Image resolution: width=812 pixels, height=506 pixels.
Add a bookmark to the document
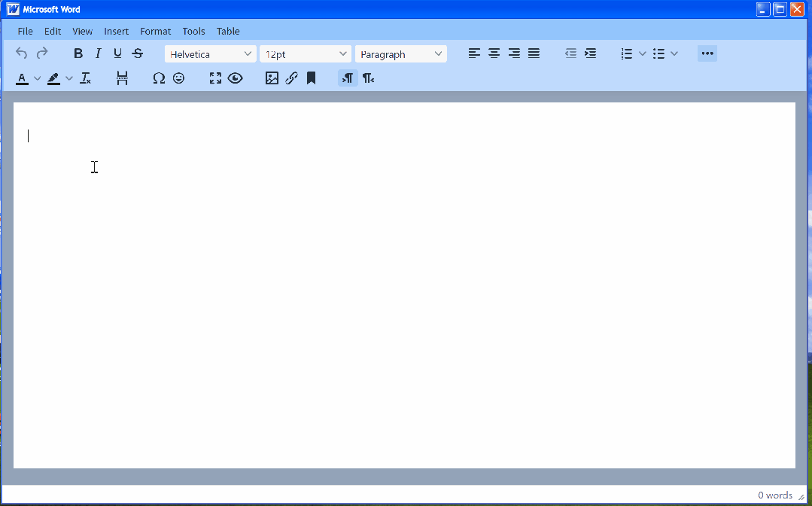pos(312,78)
